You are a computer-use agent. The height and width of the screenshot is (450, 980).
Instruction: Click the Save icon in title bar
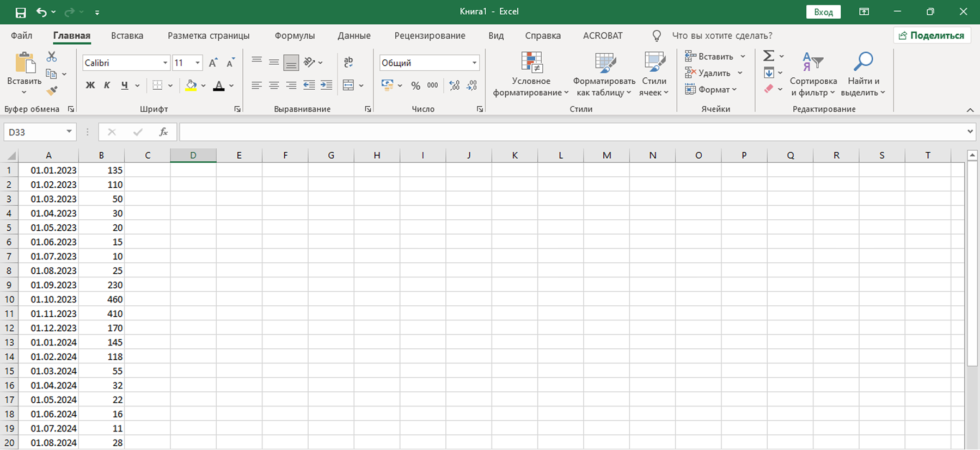[21, 12]
